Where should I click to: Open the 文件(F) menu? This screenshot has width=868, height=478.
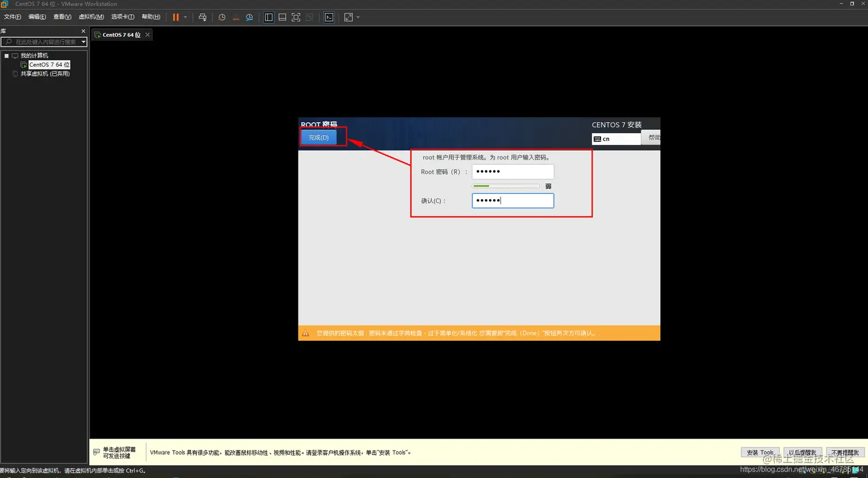coord(13,17)
